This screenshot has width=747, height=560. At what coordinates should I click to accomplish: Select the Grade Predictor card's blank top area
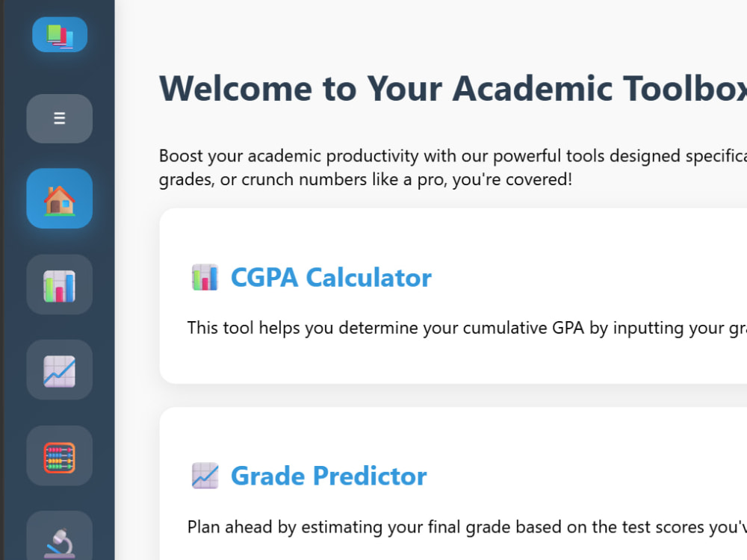[x=453, y=433]
